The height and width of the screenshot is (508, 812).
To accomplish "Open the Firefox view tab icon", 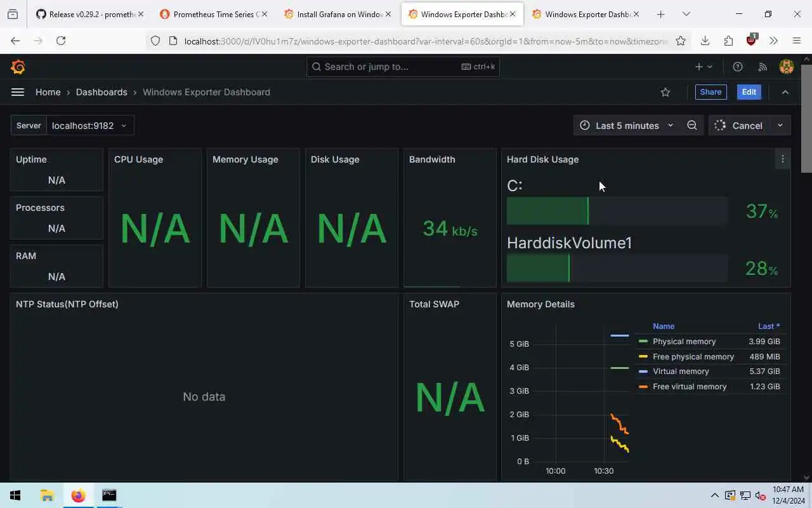I will coord(13,14).
